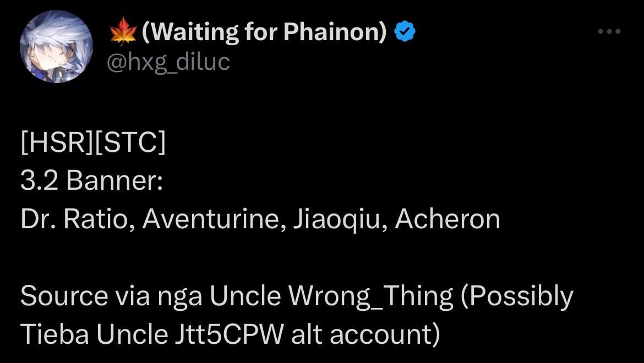The height and width of the screenshot is (363, 644).
Task: Open the "(Waiting for Phainon)" display name
Action: click(265, 32)
